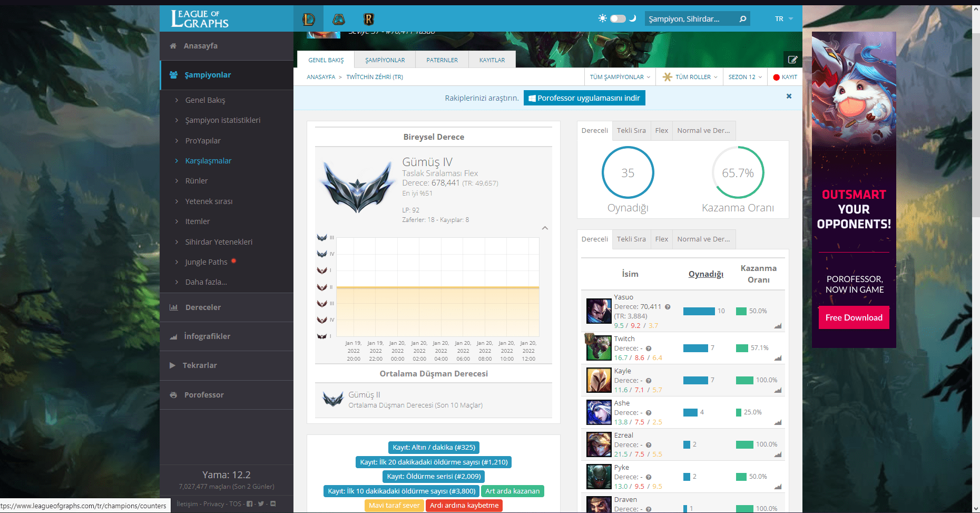Click the help icon in Kayle's row

click(649, 381)
